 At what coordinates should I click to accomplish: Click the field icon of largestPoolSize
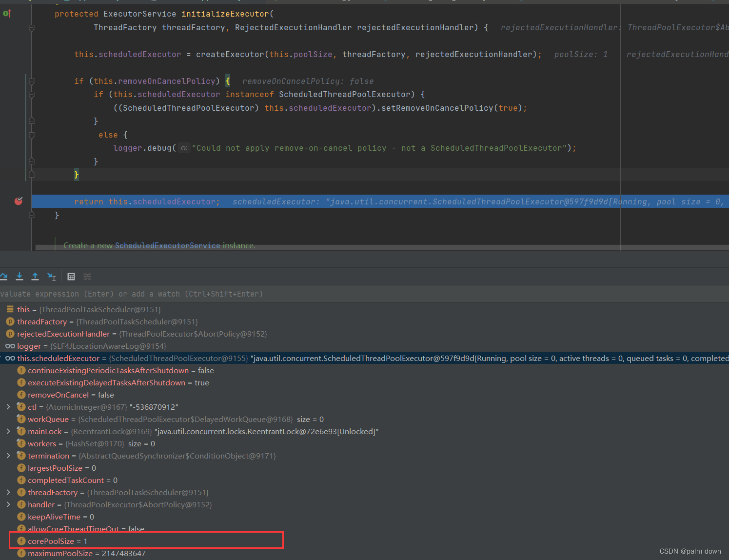tap(21, 468)
